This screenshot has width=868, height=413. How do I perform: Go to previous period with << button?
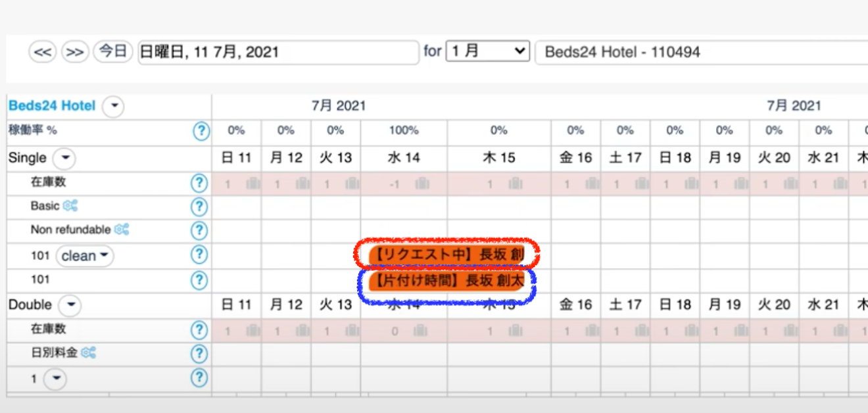[43, 52]
